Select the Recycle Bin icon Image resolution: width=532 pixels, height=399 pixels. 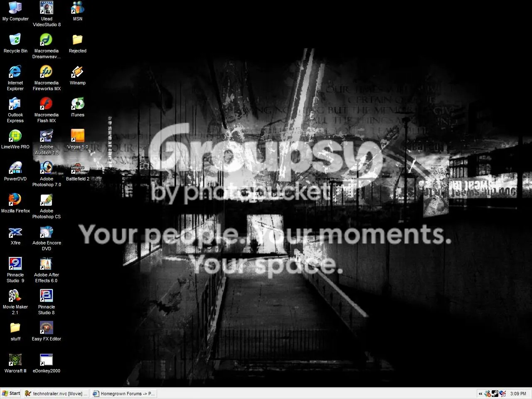15,43
